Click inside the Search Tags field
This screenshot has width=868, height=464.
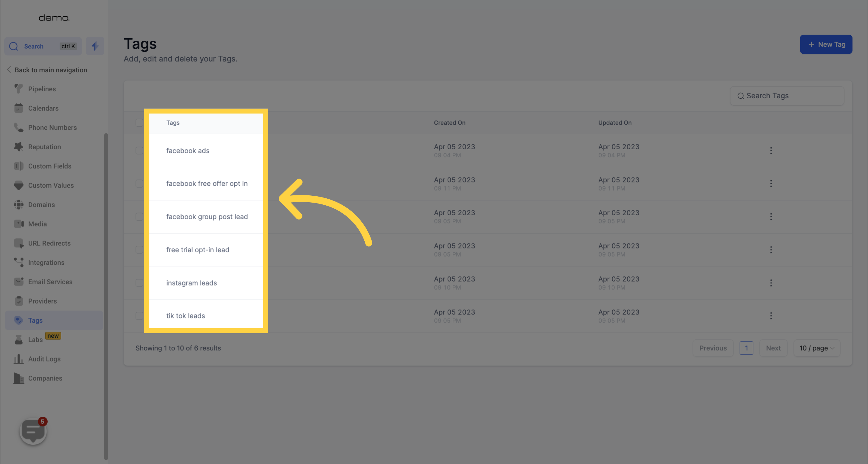[x=787, y=96]
